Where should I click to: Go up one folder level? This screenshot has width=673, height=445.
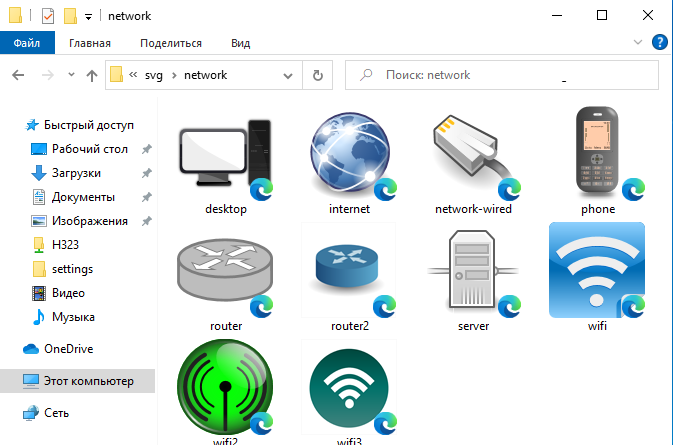coord(92,75)
